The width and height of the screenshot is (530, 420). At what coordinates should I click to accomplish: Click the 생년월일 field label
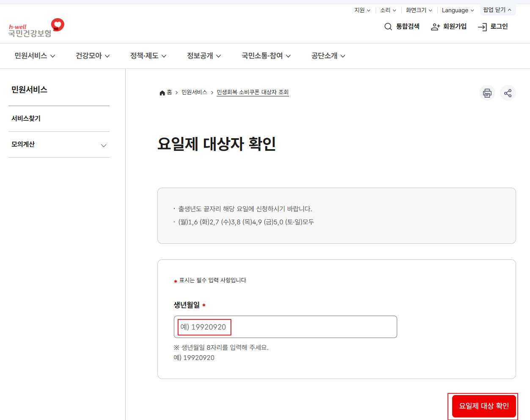tap(187, 305)
